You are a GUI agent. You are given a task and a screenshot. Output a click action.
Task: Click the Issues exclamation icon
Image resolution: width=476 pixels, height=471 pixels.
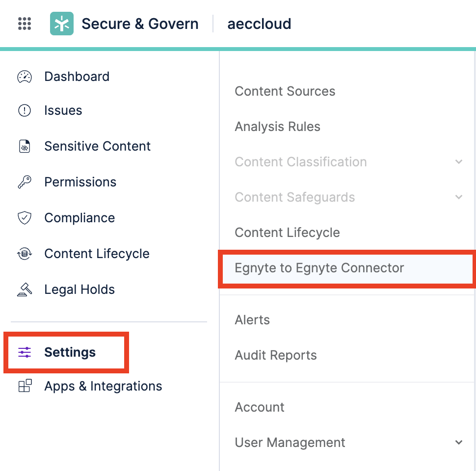pyautogui.click(x=24, y=110)
